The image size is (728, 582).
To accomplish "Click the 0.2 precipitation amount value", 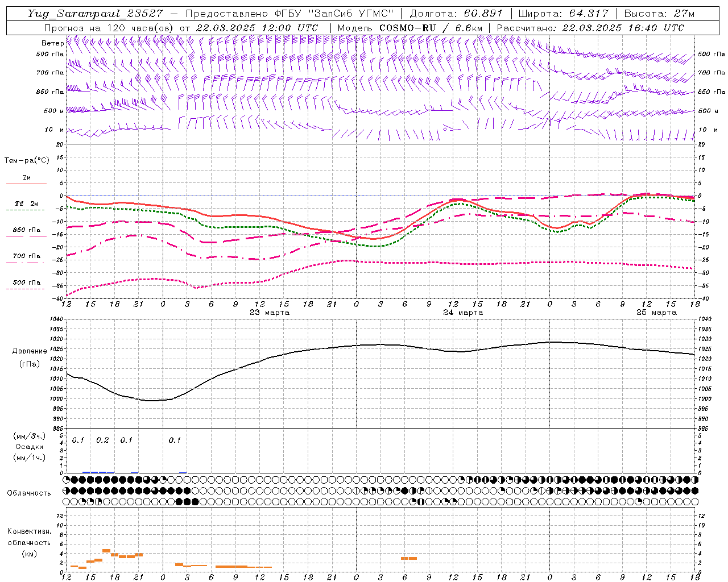I will (102, 440).
